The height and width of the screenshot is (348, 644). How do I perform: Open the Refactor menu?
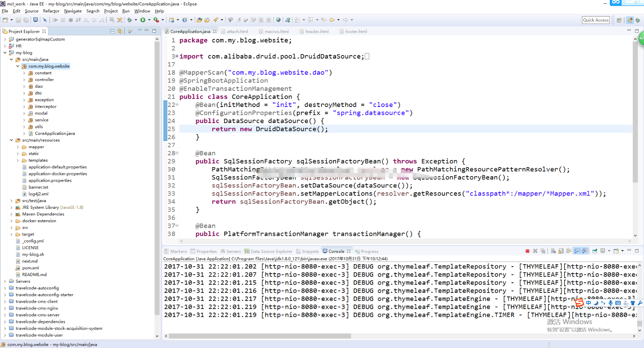tap(51, 11)
